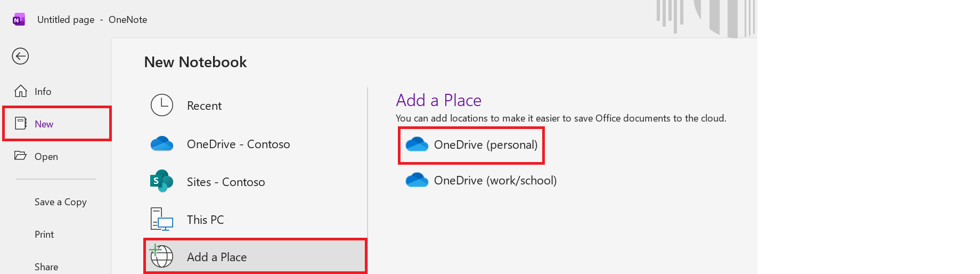Screen dimensions: 980x274
Task: Click the OneDrive (work/school) cloud icon
Action: pyautogui.click(x=417, y=180)
